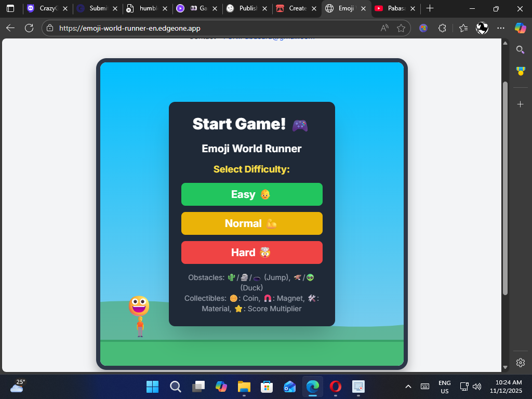532x399 pixels.
Task: Go back to the previous page
Action: pyautogui.click(x=10, y=28)
